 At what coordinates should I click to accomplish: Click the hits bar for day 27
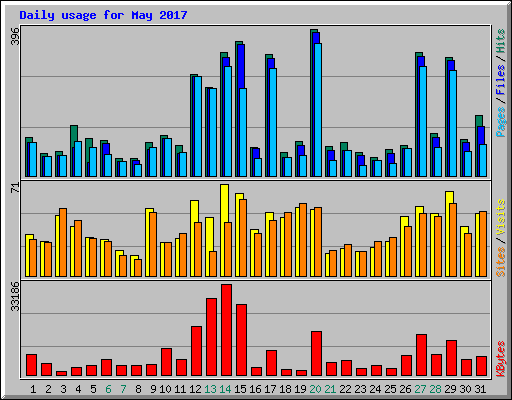pyautogui.click(x=417, y=114)
